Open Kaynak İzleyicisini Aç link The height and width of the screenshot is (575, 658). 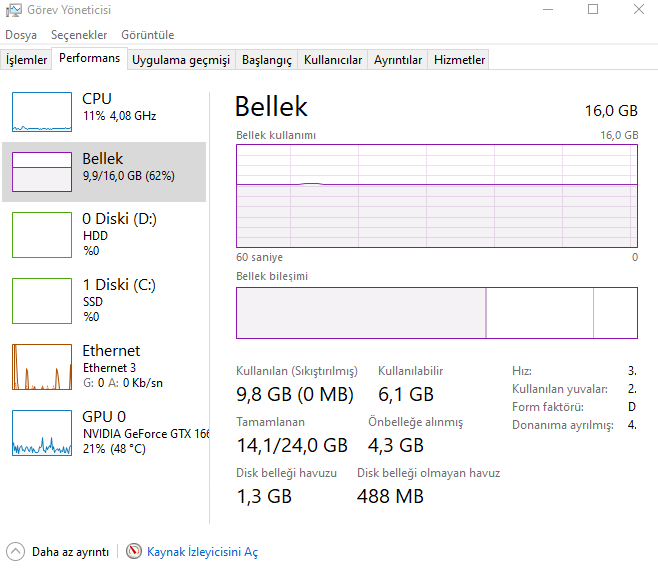[202, 552]
